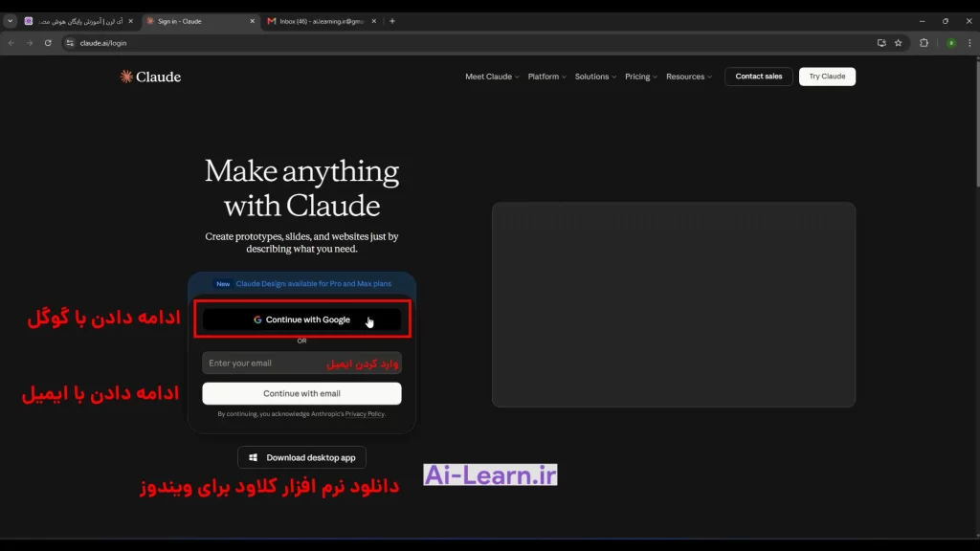
Task: Expand the Pricing menu
Action: click(640, 77)
